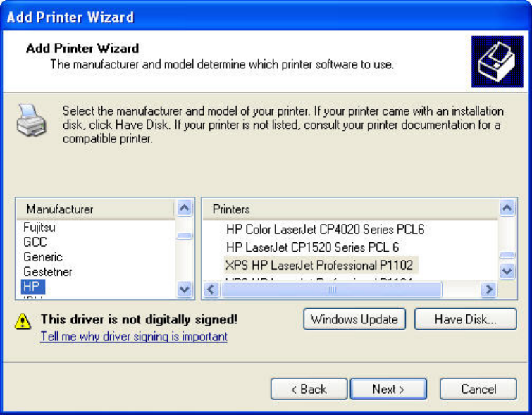The height and width of the screenshot is (415, 532).
Task: Click the Have Disk... button
Action: tap(466, 319)
